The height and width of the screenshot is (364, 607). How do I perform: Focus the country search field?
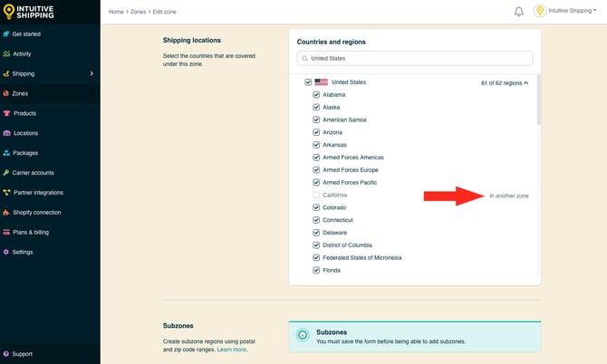(x=415, y=58)
